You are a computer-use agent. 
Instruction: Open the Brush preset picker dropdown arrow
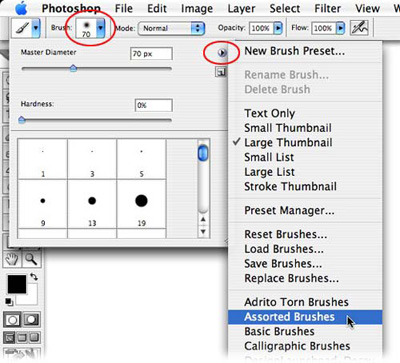[101, 28]
